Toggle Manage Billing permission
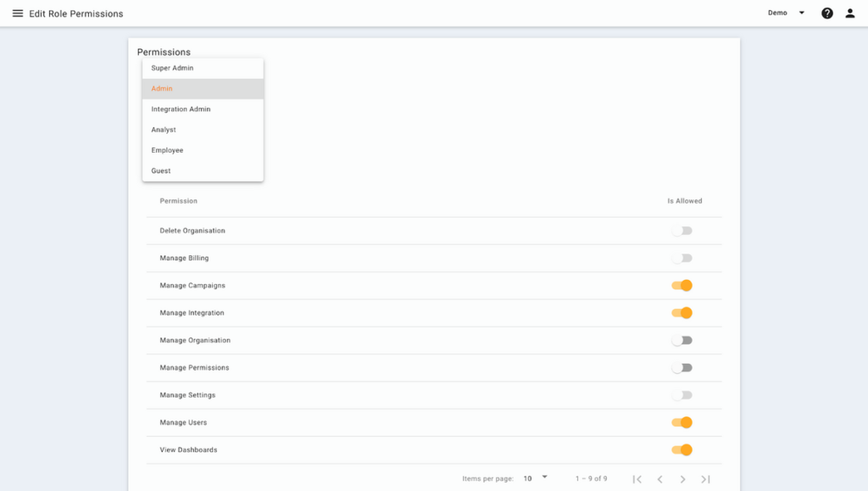The height and width of the screenshot is (491, 868). point(682,258)
